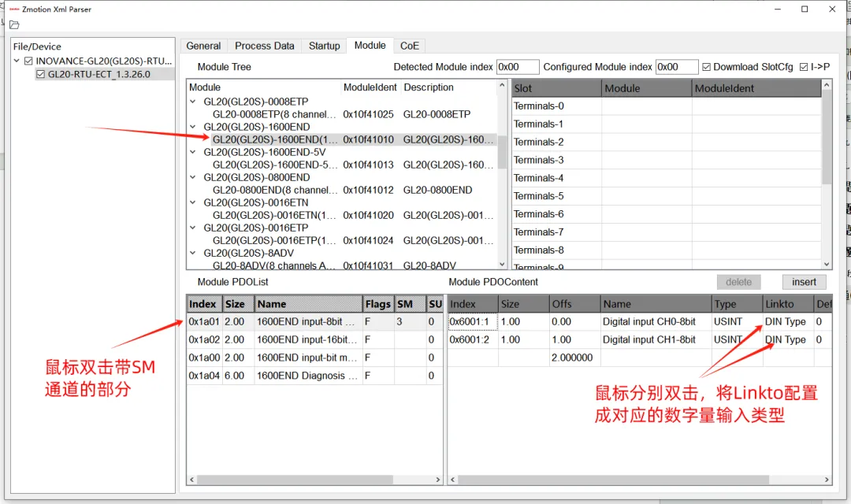This screenshot has width=851, height=504.
Task: Click the Zmotion Xml Parser title icon
Action: coord(14,9)
